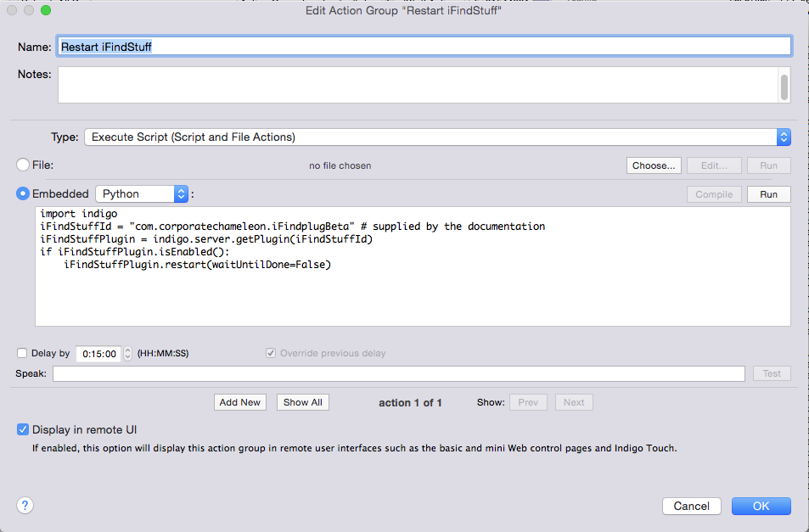Viewport: 809px width, 532px height.
Task: Cancel the action group edit
Action: point(691,506)
